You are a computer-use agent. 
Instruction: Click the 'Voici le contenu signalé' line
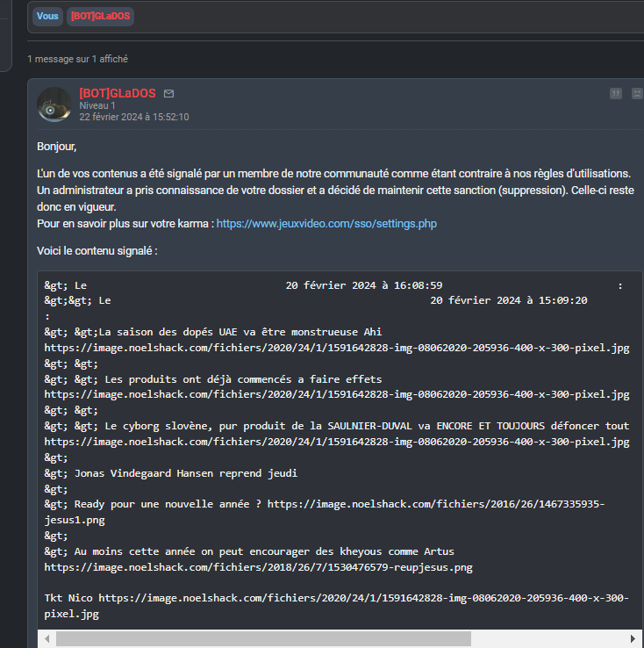(97, 251)
